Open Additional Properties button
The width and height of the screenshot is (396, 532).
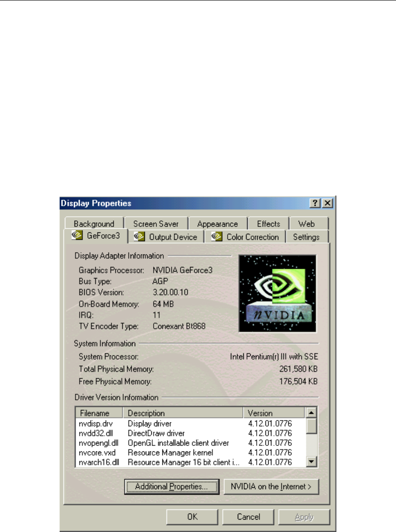pyautogui.click(x=172, y=486)
